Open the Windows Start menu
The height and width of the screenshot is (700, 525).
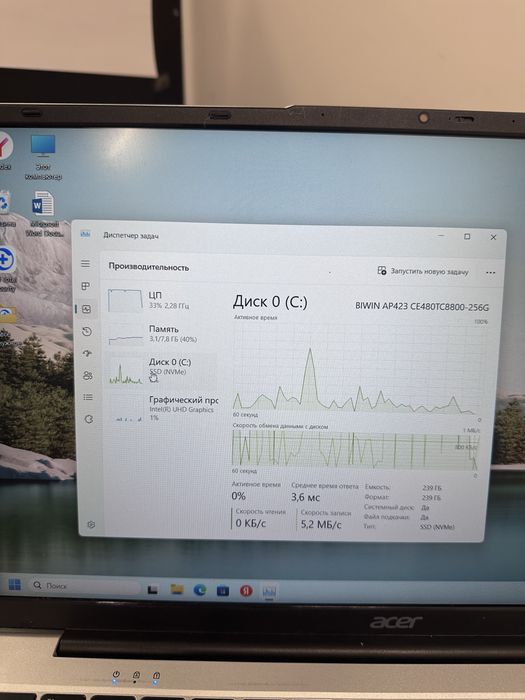tap(15, 584)
